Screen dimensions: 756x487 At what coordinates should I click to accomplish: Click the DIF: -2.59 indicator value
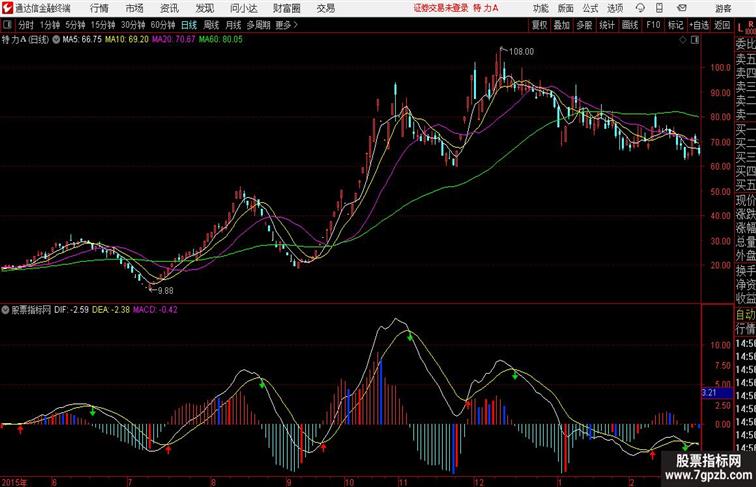[x=71, y=310]
